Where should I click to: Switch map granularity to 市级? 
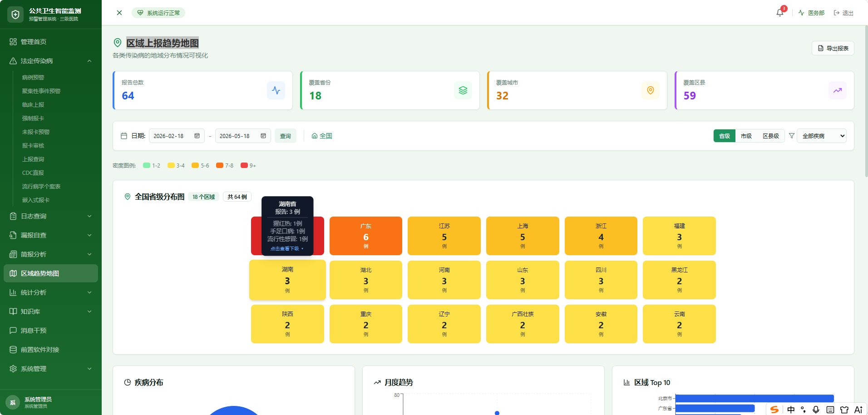coord(746,136)
